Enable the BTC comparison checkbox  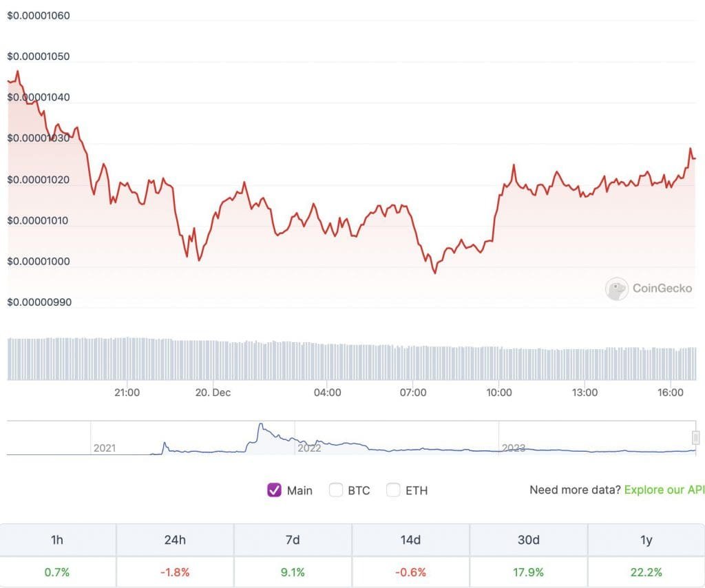pos(336,490)
